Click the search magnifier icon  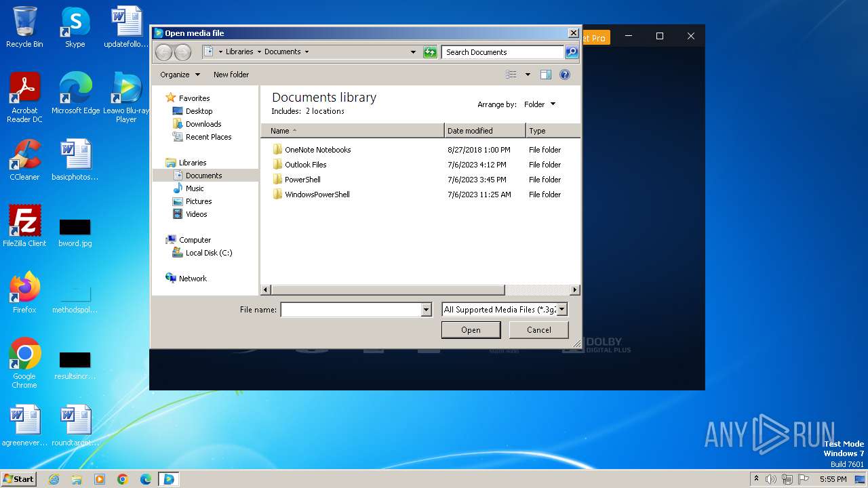pyautogui.click(x=572, y=52)
